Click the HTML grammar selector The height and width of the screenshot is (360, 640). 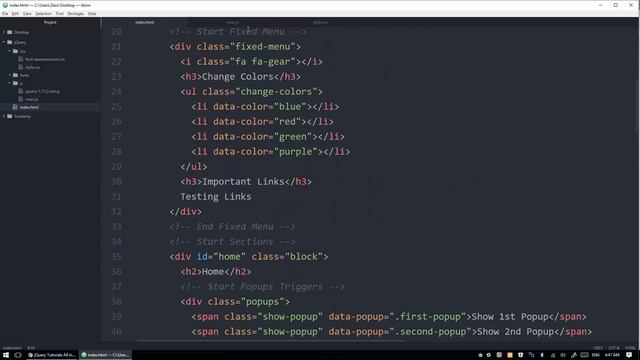(x=630, y=348)
